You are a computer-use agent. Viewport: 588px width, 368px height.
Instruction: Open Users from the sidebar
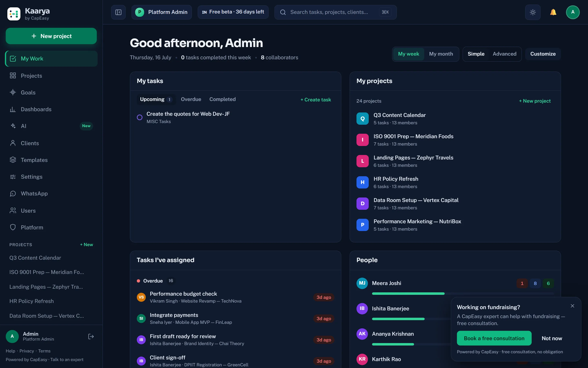tap(51, 211)
